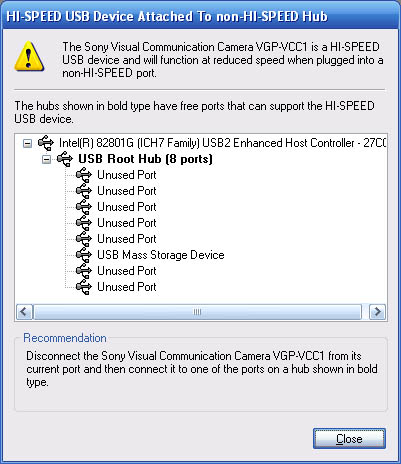This screenshot has width=401, height=464.
Task: Collapse the USB Root Hub node
Action: click(47, 160)
